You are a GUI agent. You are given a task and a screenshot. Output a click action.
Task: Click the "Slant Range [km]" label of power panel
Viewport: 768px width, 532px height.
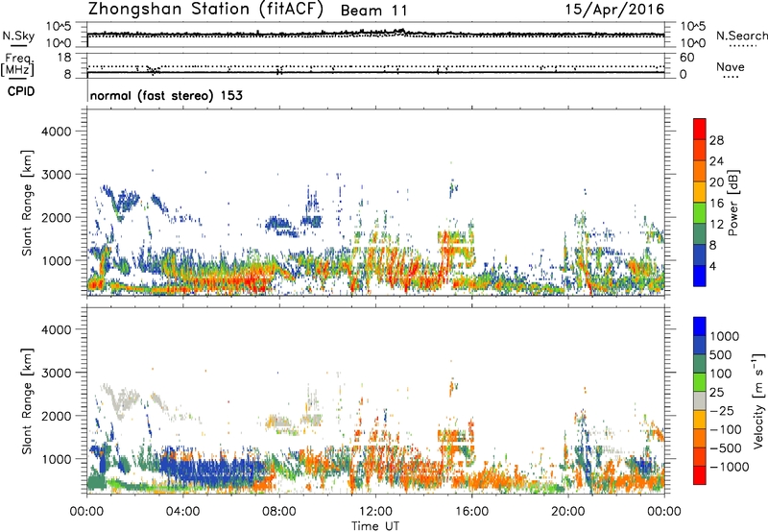[27, 203]
